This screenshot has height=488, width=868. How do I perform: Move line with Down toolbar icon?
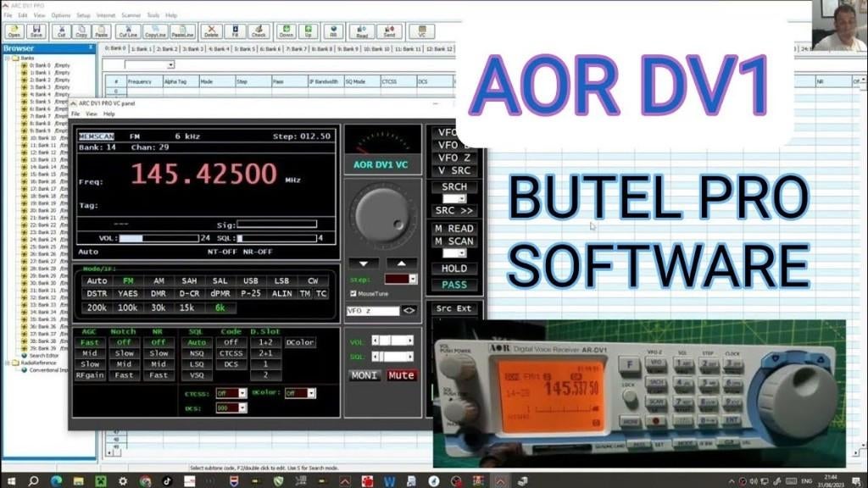pos(287,31)
